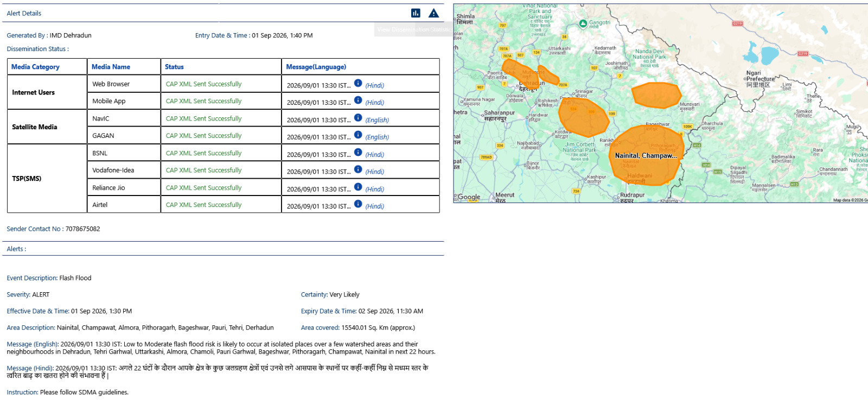Click the Nainital, Champaw... polygon on map
This screenshot has height=403, width=868.
pos(646,156)
